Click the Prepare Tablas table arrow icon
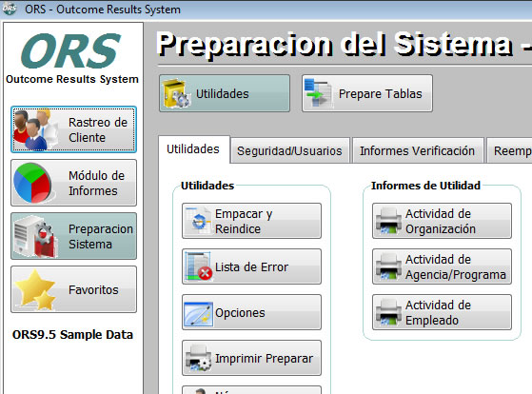This screenshot has height=394, width=532. pos(318,93)
